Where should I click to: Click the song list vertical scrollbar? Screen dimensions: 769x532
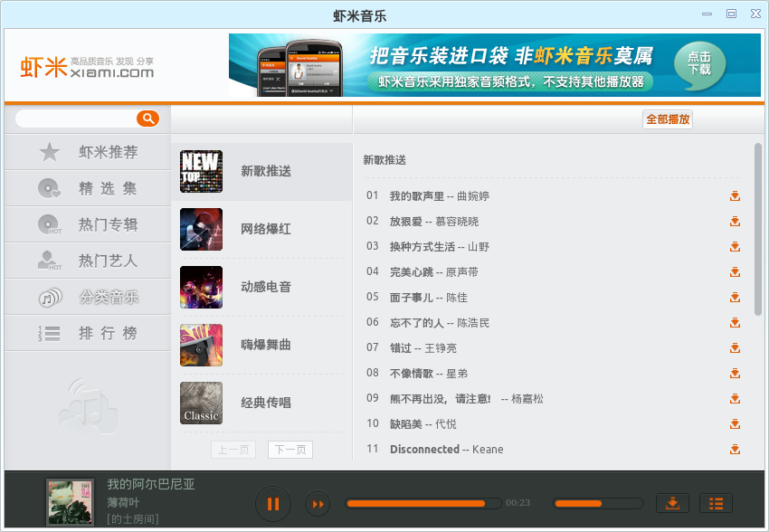coord(758,230)
